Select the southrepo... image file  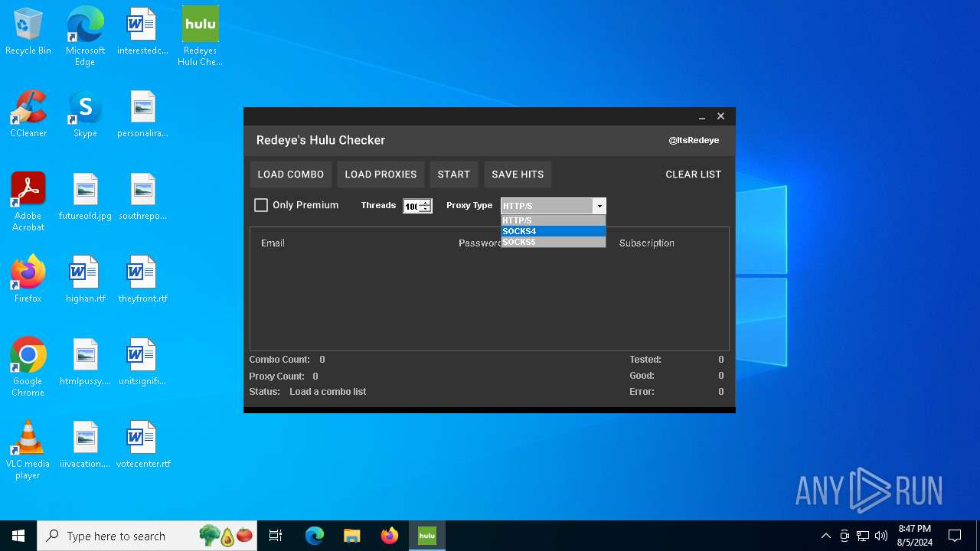click(x=142, y=197)
